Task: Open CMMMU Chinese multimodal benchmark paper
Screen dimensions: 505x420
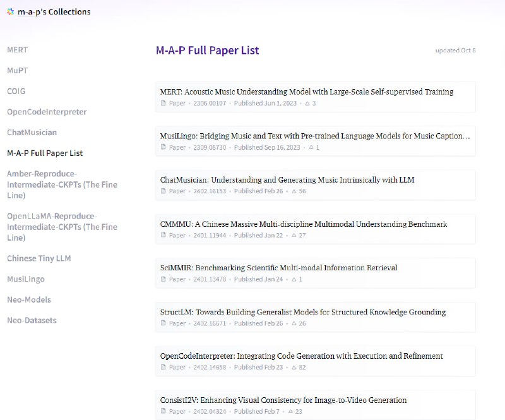Action: [304, 224]
